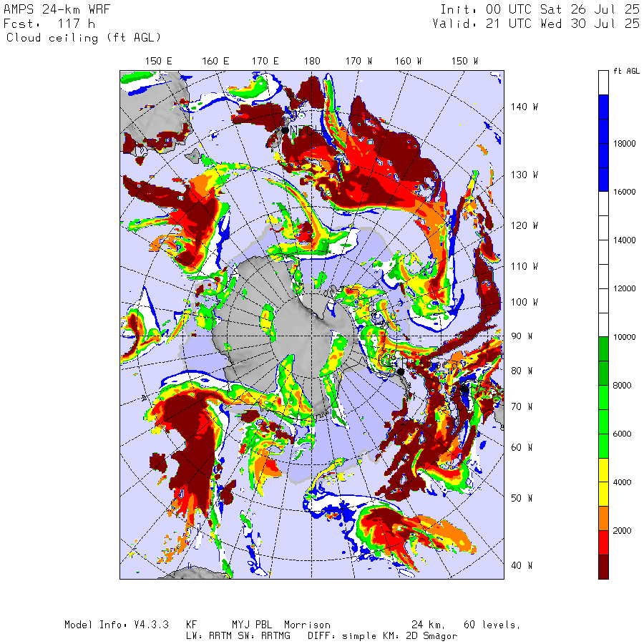Click the 12000 colorbar value
Screen dimensions: 644x644
tap(624, 289)
